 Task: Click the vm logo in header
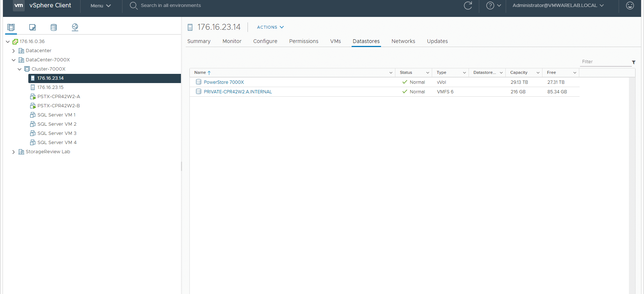[19, 6]
